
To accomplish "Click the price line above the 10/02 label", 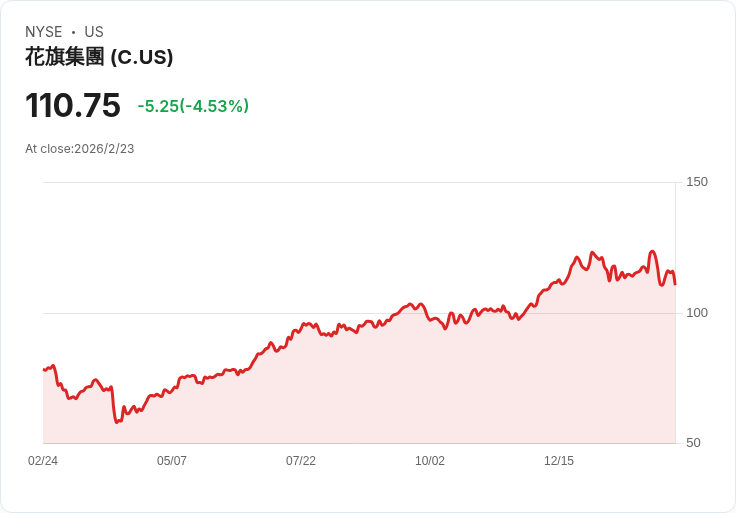I will click(430, 319).
